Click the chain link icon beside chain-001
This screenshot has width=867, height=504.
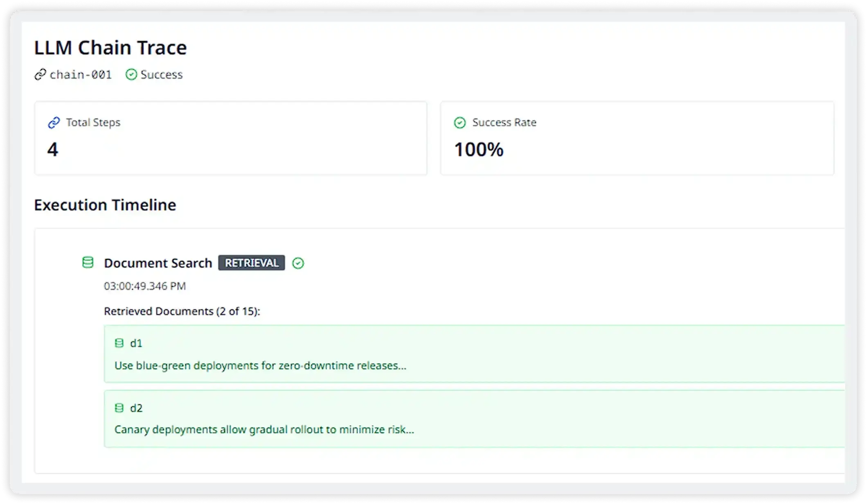(x=40, y=75)
